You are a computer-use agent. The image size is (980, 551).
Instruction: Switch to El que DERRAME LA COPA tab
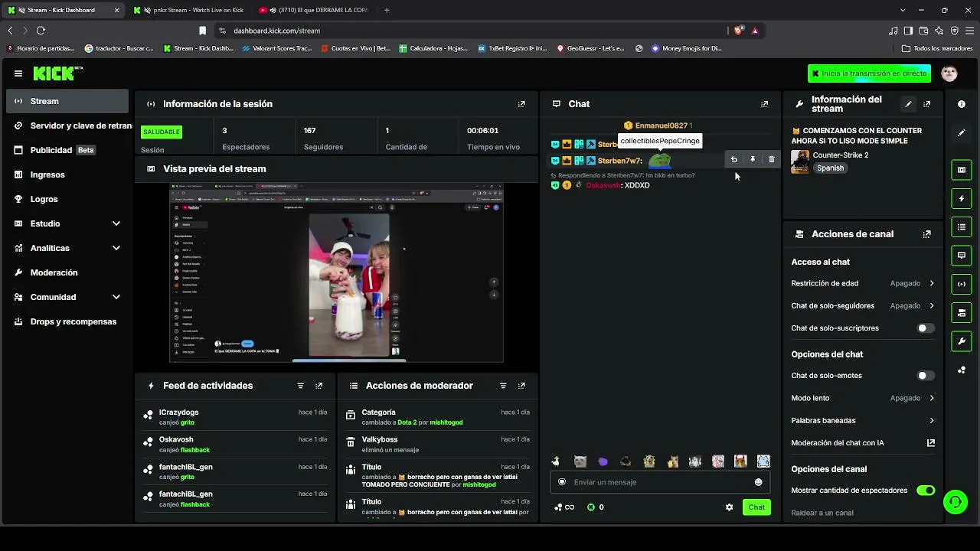tap(314, 10)
